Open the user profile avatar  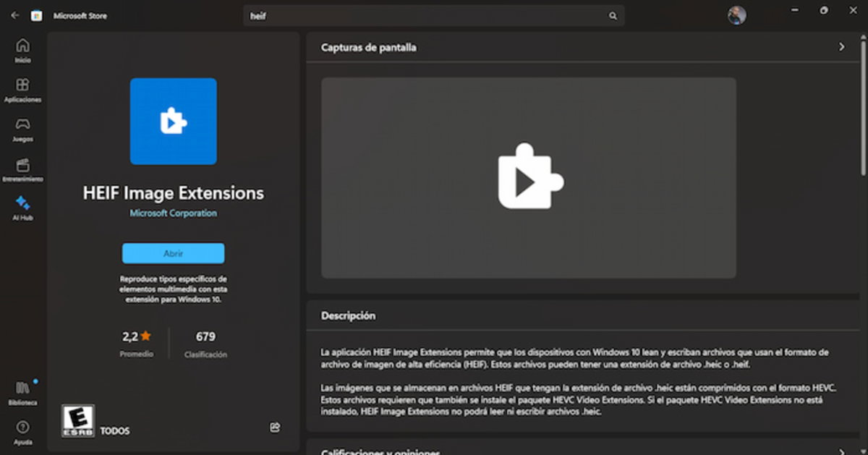coord(737,15)
